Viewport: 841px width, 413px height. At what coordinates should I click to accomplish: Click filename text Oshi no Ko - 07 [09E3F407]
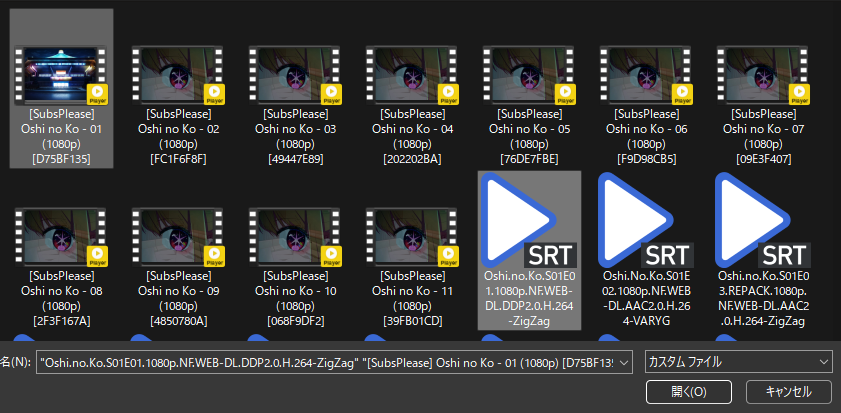pos(763,137)
